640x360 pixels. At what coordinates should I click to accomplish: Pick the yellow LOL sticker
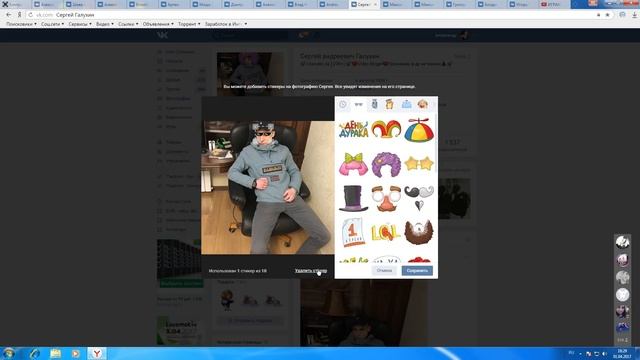click(386, 233)
